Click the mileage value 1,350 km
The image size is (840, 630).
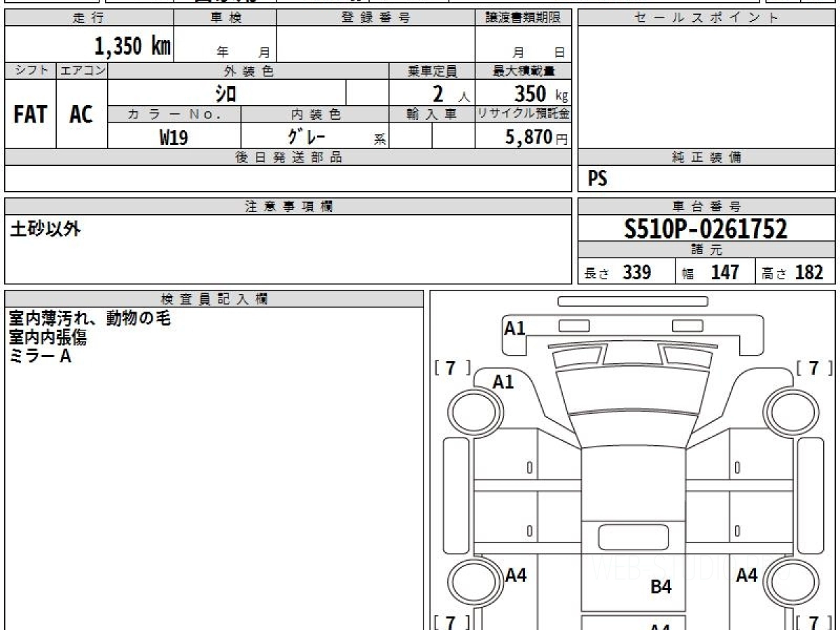click(x=132, y=46)
